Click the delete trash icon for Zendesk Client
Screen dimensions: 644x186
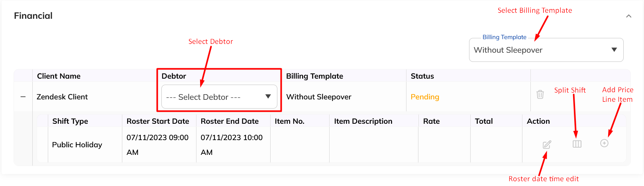(540, 95)
